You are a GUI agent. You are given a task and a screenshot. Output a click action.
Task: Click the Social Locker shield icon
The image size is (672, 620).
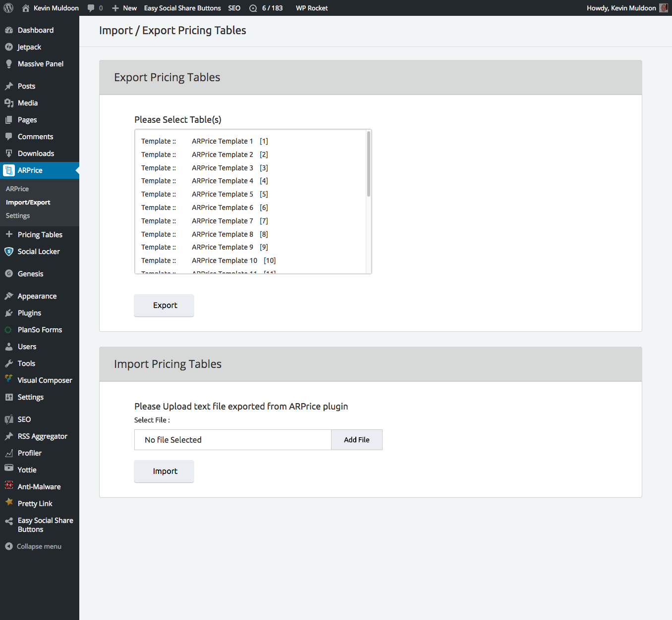[9, 252]
